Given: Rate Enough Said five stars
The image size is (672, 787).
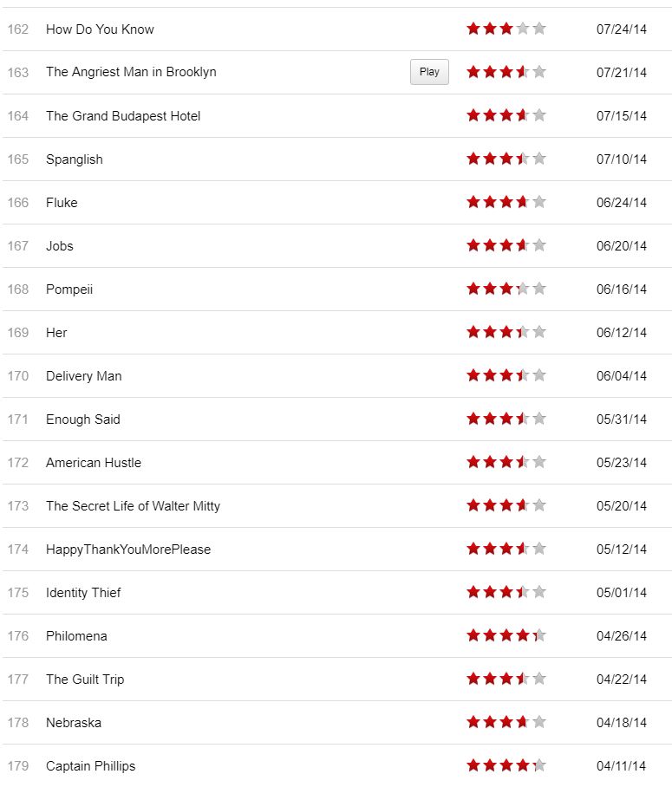Looking at the screenshot, I should 539,419.
